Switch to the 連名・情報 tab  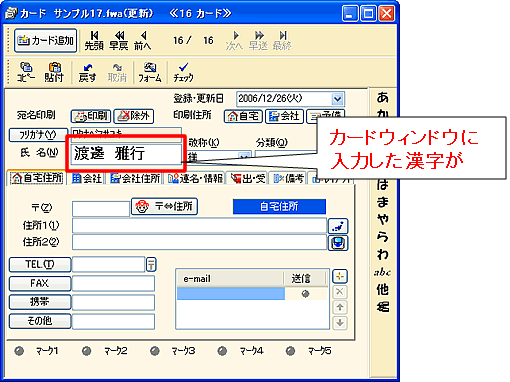tap(195, 178)
